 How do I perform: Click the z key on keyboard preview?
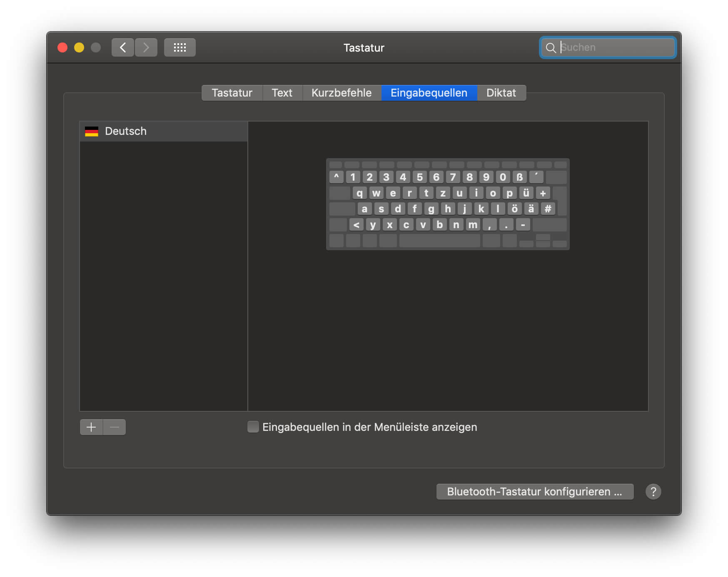pos(443,193)
